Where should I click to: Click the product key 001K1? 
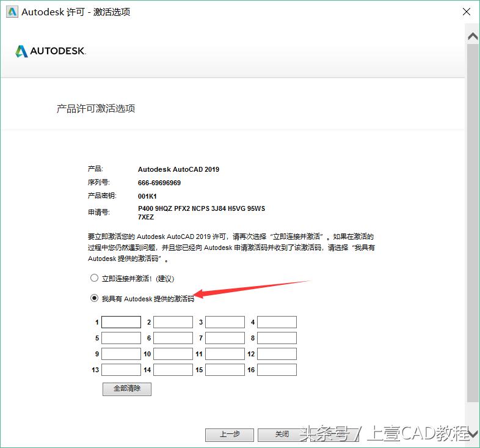[x=147, y=196]
